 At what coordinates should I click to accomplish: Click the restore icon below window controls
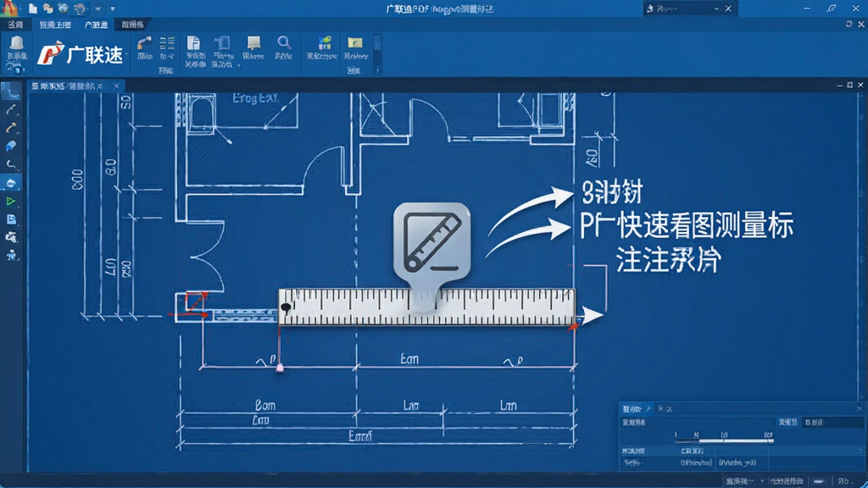coord(849,25)
